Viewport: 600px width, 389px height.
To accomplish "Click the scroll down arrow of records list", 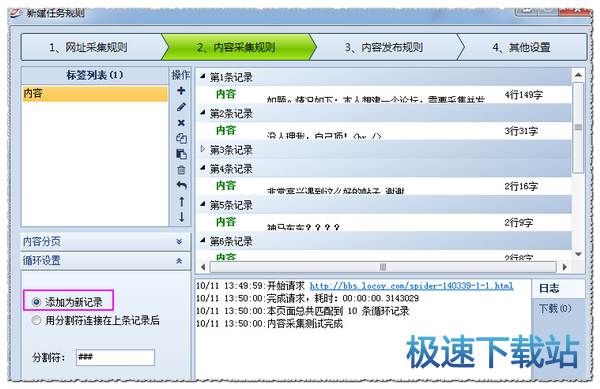I will click(x=578, y=254).
